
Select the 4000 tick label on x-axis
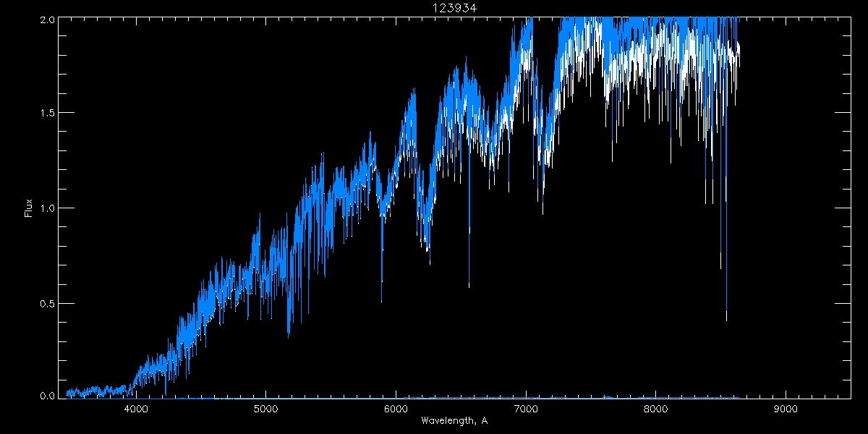click(x=136, y=409)
